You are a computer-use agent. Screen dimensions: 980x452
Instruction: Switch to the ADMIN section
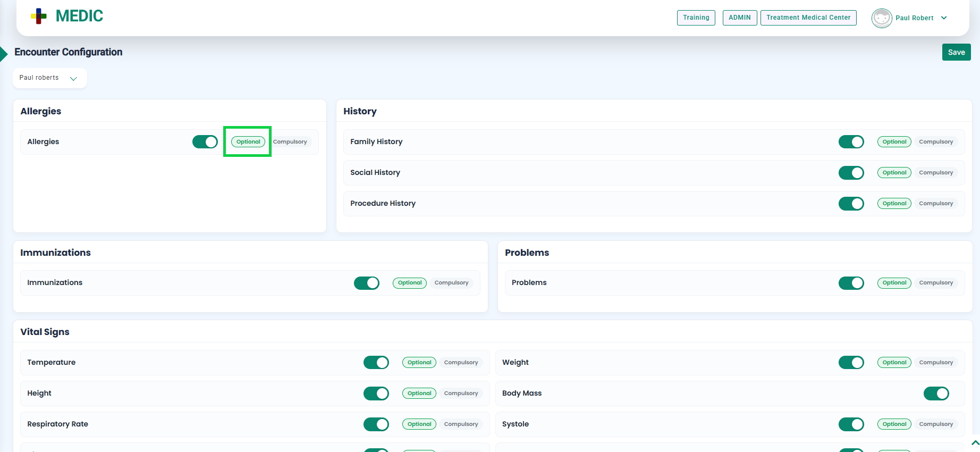tap(739, 18)
